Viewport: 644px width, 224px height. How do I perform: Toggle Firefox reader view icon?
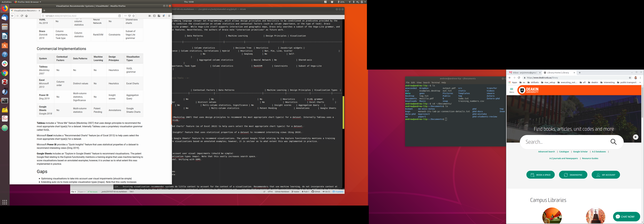click(x=119, y=16)
